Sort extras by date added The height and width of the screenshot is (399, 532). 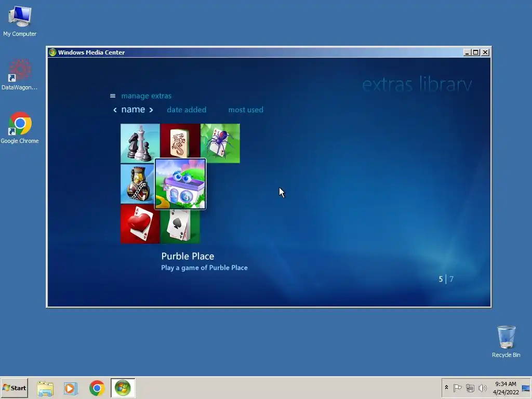187,110
